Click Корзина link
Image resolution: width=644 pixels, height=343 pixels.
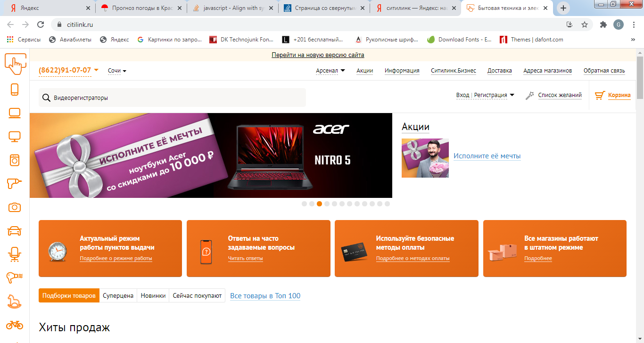tap(619, 95)
